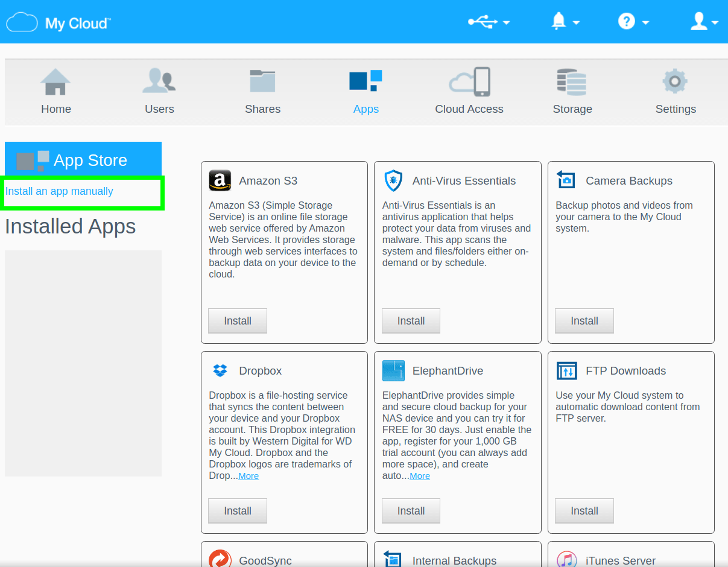Click the Users people icon
The height and width of the screenshot is (567, 728).
click(x=159, y=81)
